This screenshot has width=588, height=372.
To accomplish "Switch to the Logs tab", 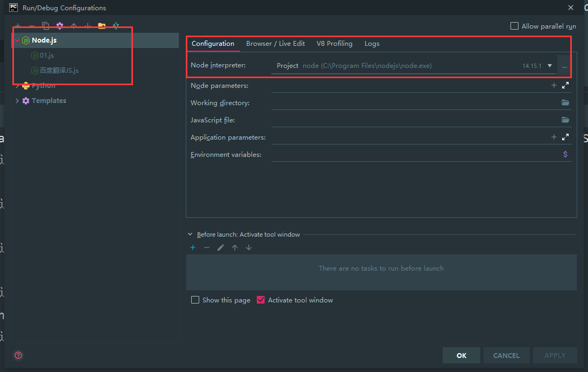I will [x=372, y=44].
